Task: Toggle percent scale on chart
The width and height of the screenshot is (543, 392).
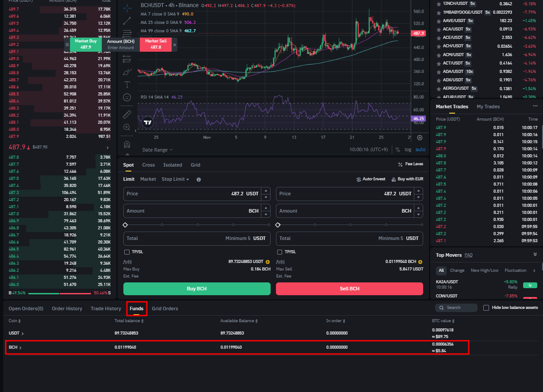Action: (398, 149)
